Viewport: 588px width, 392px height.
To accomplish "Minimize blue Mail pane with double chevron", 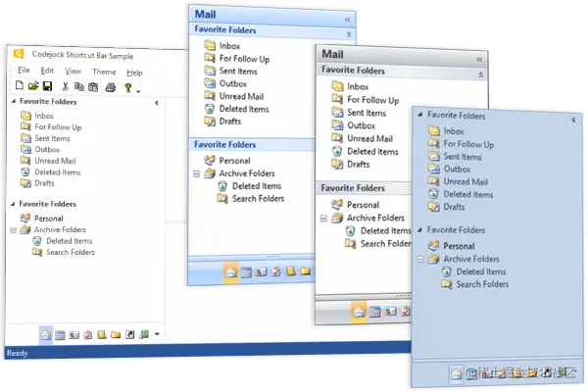I will point(348,20).
